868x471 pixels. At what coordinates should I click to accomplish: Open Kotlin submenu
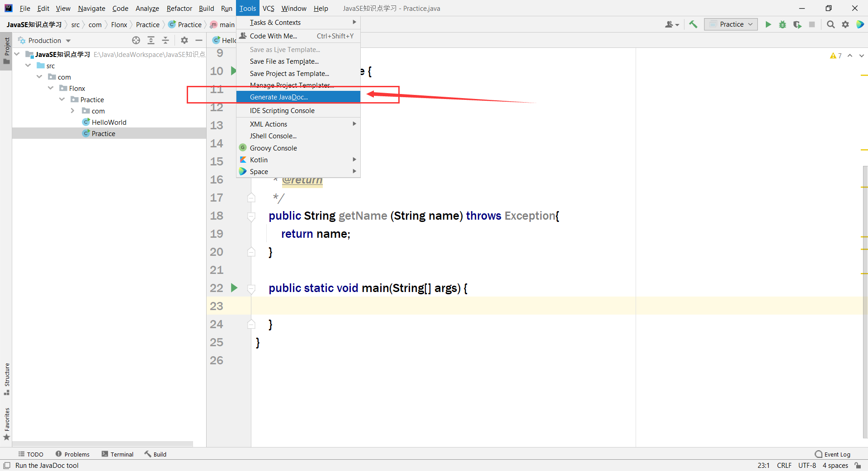[x=298, y=160]
